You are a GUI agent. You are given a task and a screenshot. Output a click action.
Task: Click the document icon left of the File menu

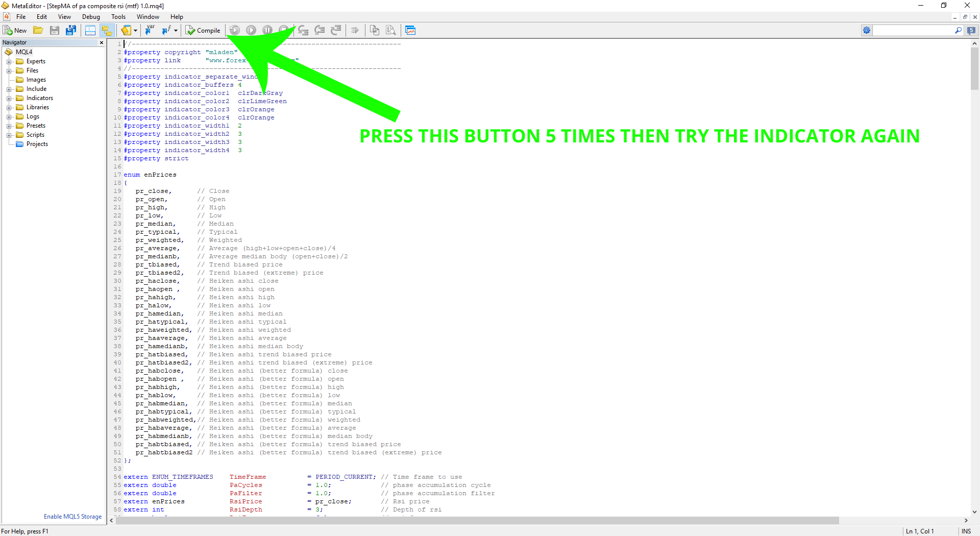pos(7,17)
